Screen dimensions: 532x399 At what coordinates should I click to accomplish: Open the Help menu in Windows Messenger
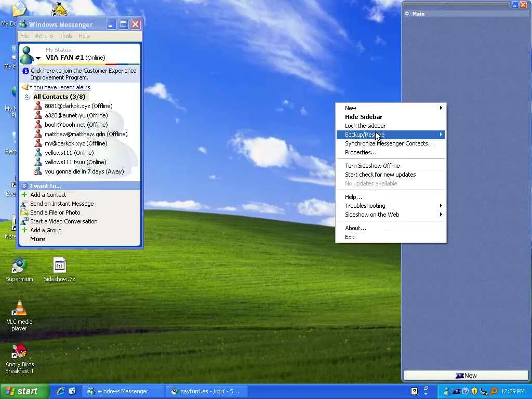(84, 36)
